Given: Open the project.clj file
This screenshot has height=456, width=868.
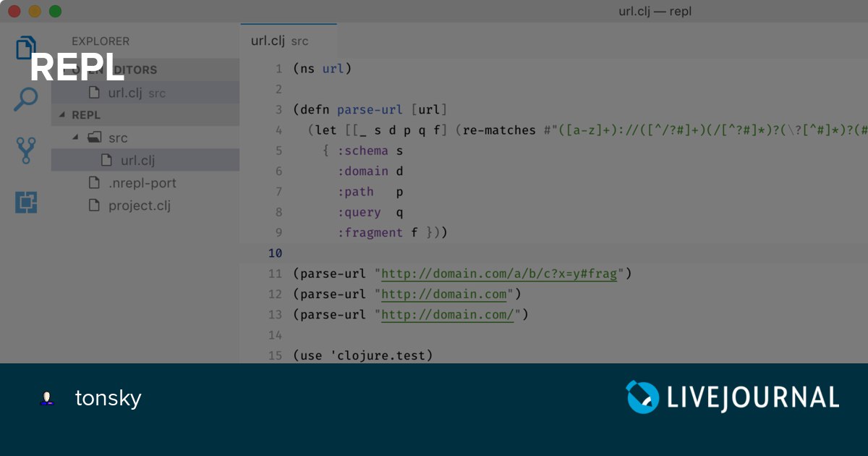Looking at the screenshot, I should click(145, 206).
